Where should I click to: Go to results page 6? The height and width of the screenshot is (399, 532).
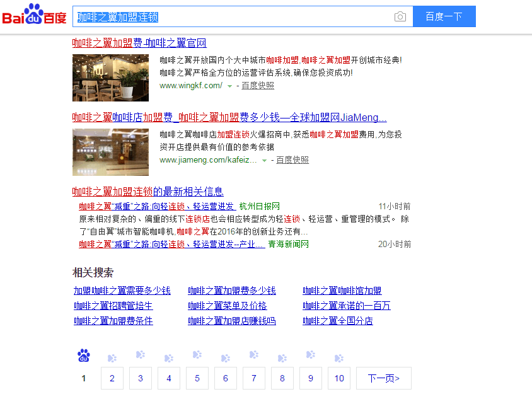(x=226, y=378)
